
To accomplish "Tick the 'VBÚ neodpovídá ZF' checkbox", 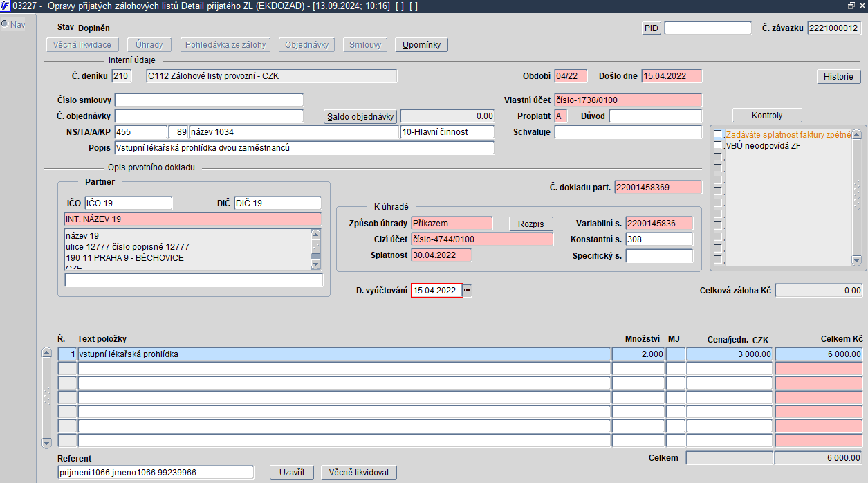I will (718, 145).
